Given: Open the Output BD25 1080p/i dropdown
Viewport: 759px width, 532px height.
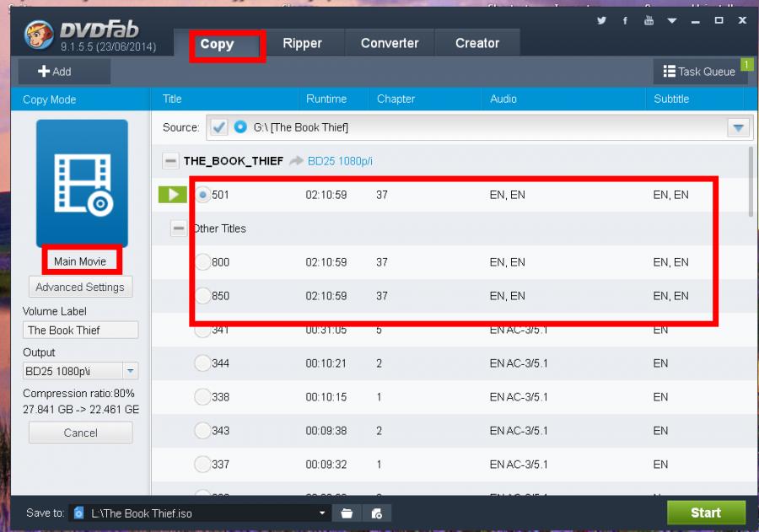Looking at the screenshot, I should 131,370.
